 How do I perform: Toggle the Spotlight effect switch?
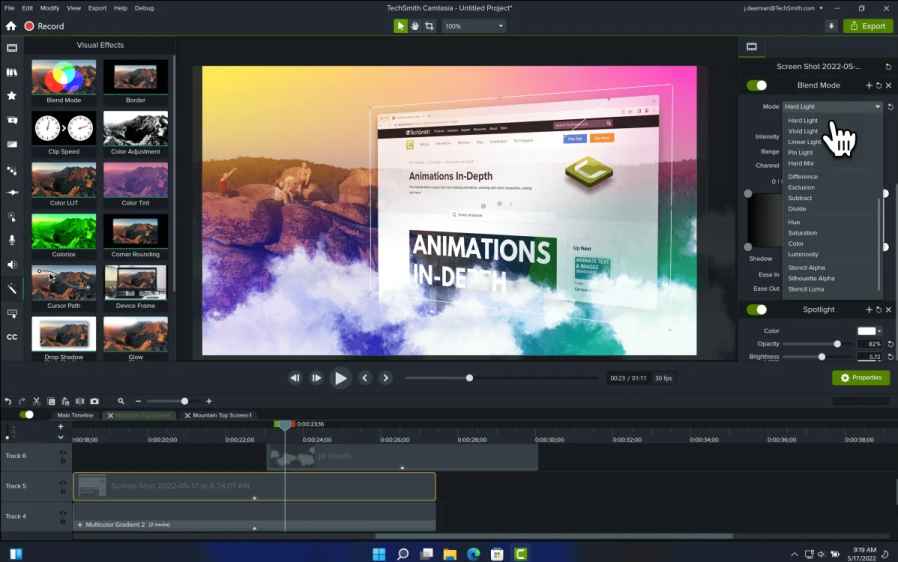757,310
